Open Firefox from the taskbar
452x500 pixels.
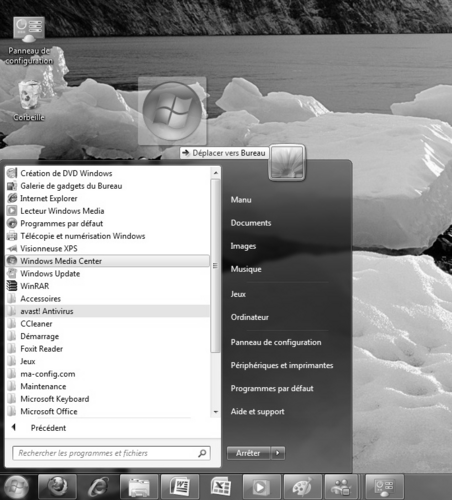(57, 487)
